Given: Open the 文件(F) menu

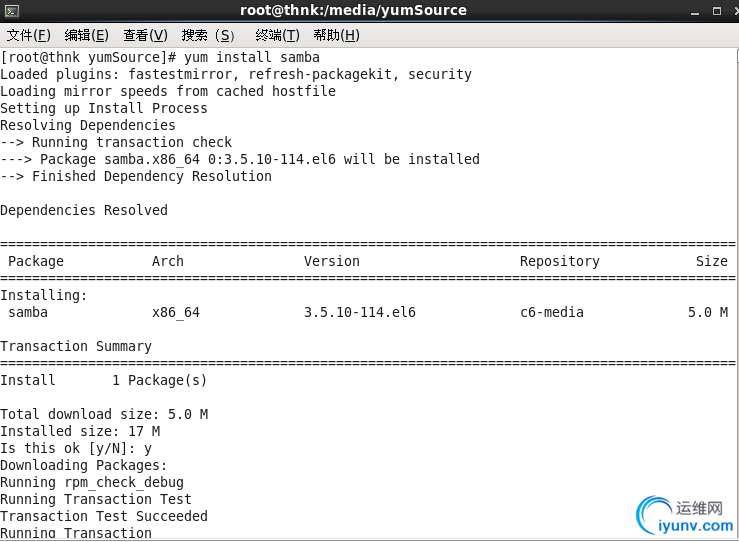Looking at the screenshot, I should (29, 35).
